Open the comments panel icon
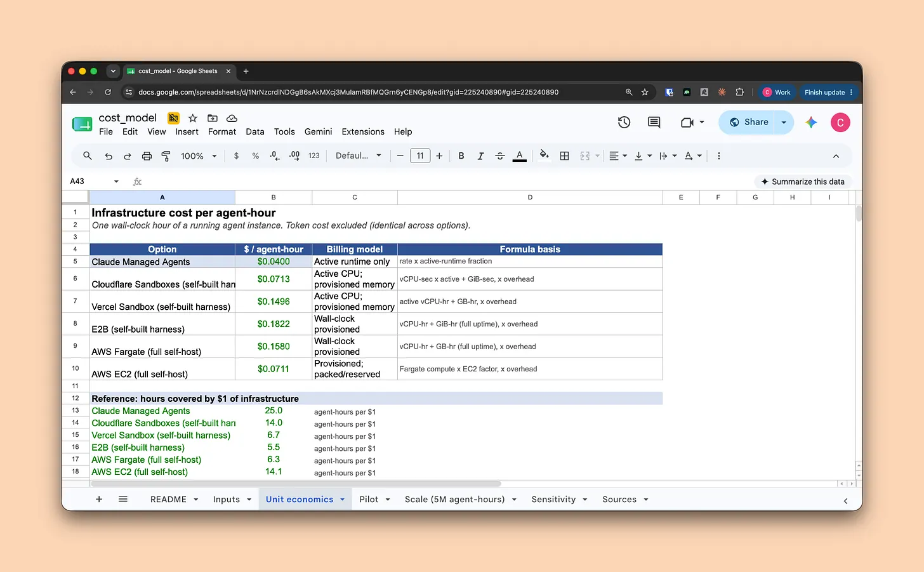924x572 pixels. point(654,123)
